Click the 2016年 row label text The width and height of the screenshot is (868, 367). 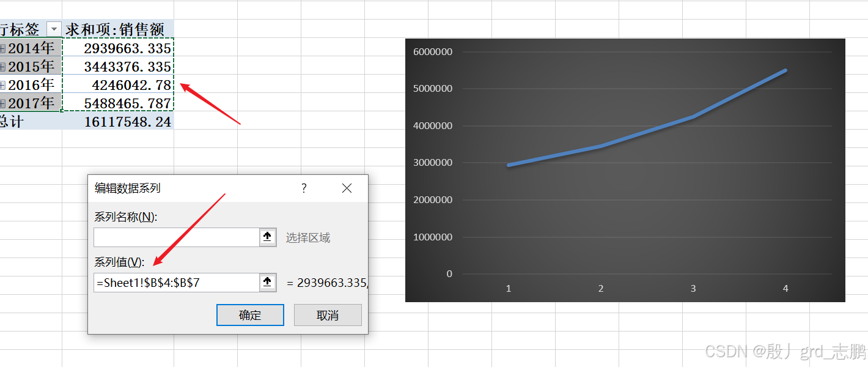tap(31, 84)
